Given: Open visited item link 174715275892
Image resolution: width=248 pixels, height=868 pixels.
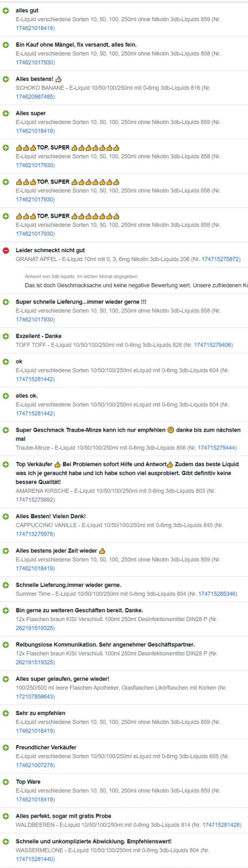Looking at the screenshot, I should click(x=34, y=500).
